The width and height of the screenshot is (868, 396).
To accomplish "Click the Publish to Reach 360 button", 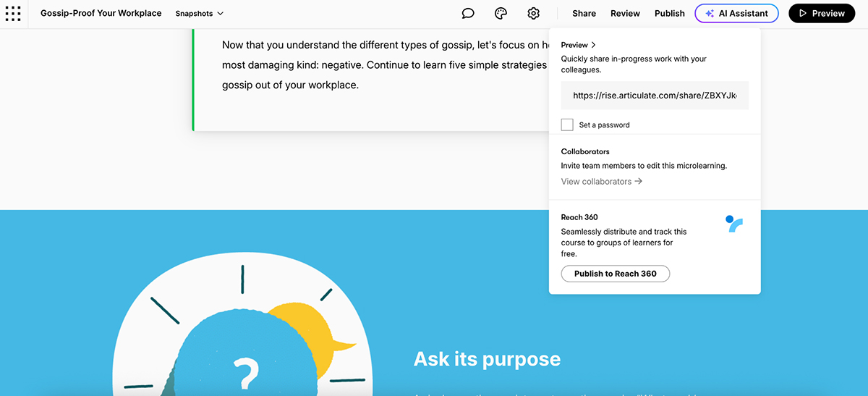I will pyautogui.click(x=615, y=274).
